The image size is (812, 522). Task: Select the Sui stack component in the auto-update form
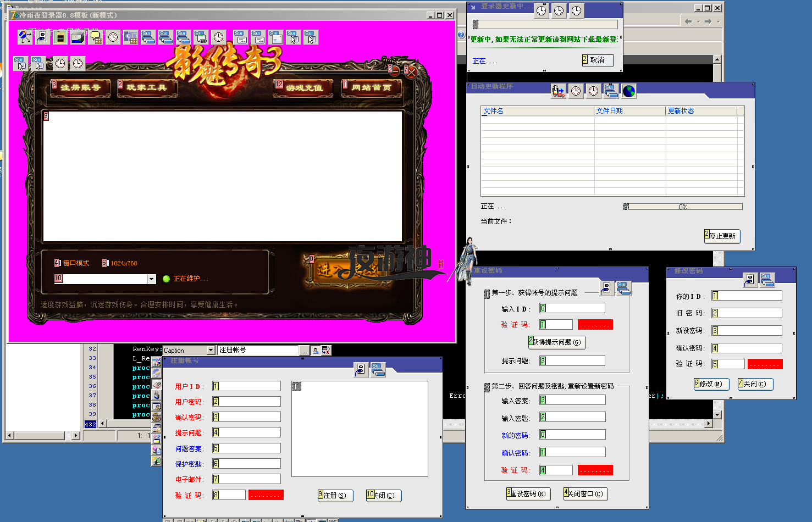[611, 91]
